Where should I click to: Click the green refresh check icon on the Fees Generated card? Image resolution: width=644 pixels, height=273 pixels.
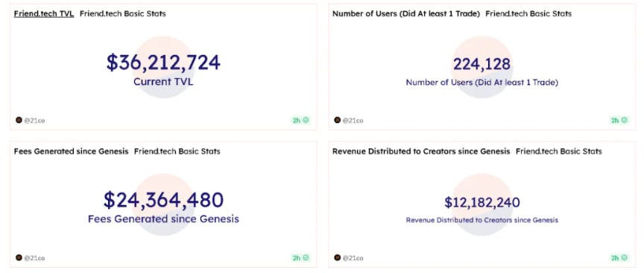point(306,258)
